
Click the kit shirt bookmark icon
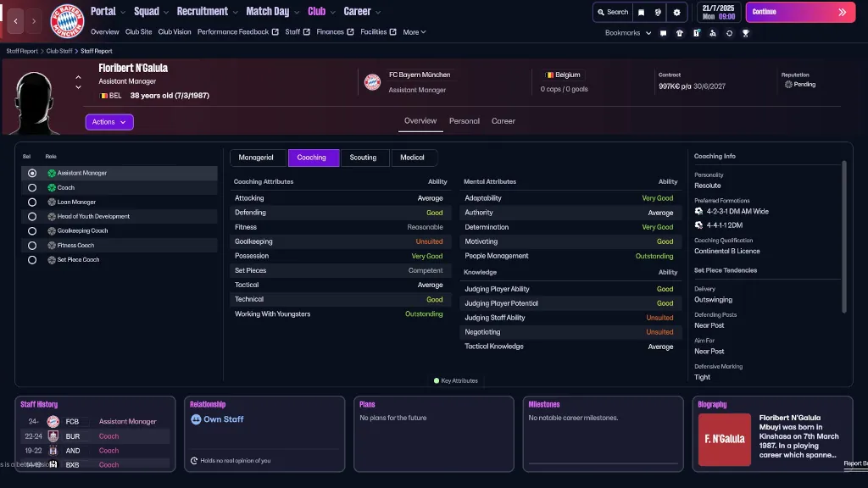pos(680,33)
